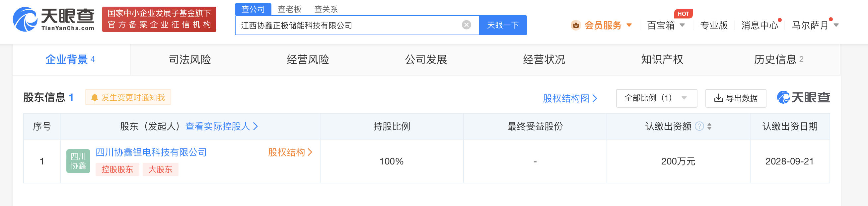The height and width of the screenshot is (206, 868).
Task: Click the 控股股东 tag
Action: click(117, 169)
